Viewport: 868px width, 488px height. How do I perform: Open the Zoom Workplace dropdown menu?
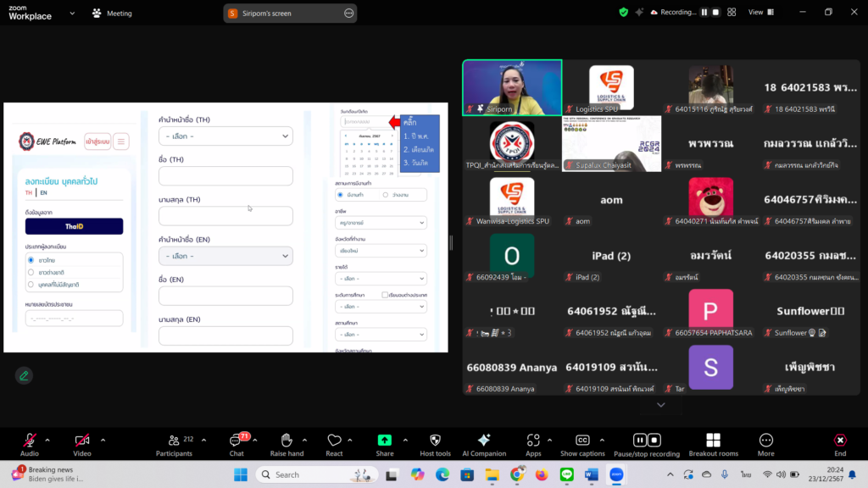tap(72, 14)
